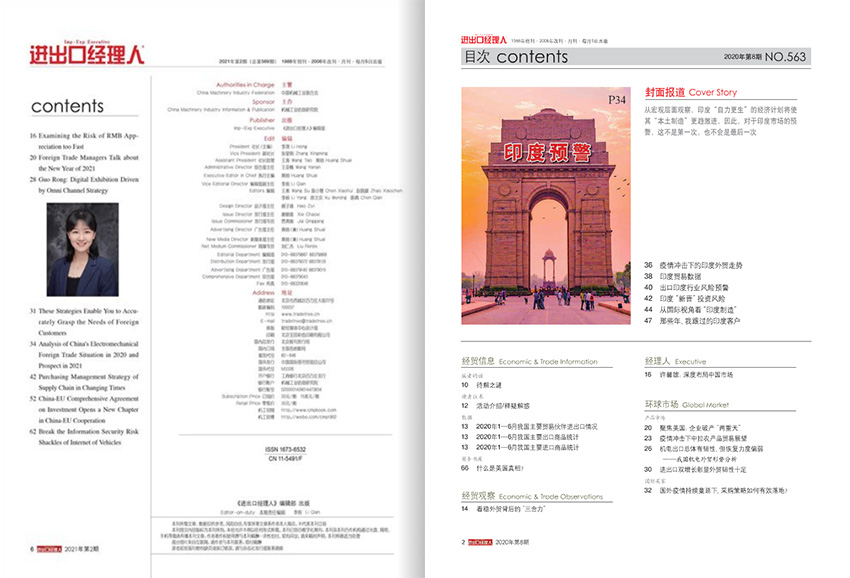Click the '2020年第8期' label beside NO.563

[743, 57]
